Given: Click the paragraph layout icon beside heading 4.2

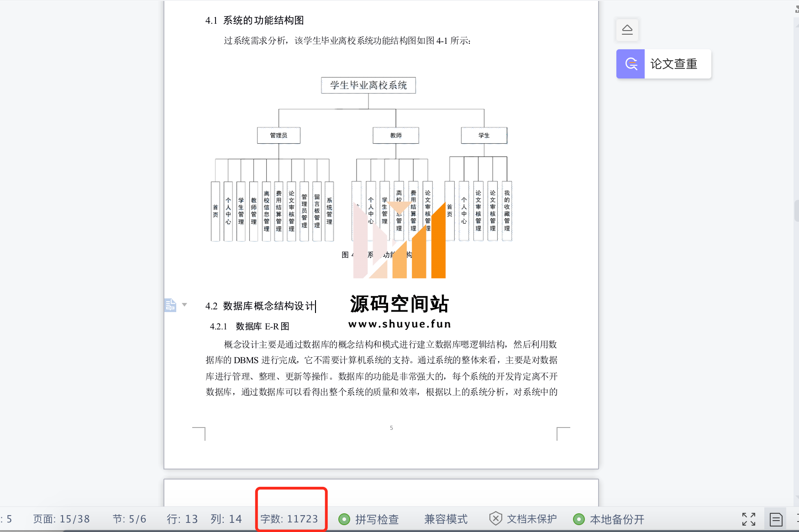Looking at the screenshot, I should (170, 305).
